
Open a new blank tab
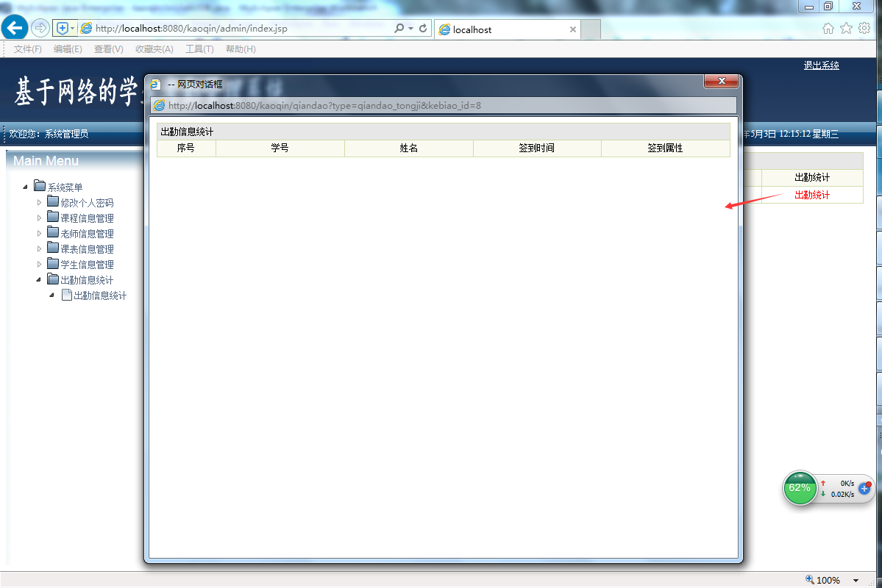tap(591, 29)
